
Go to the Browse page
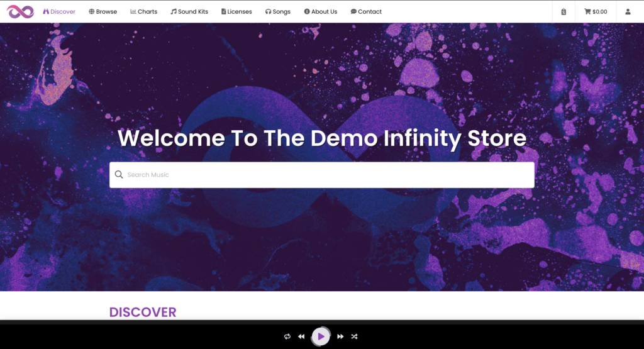[103, 11]
